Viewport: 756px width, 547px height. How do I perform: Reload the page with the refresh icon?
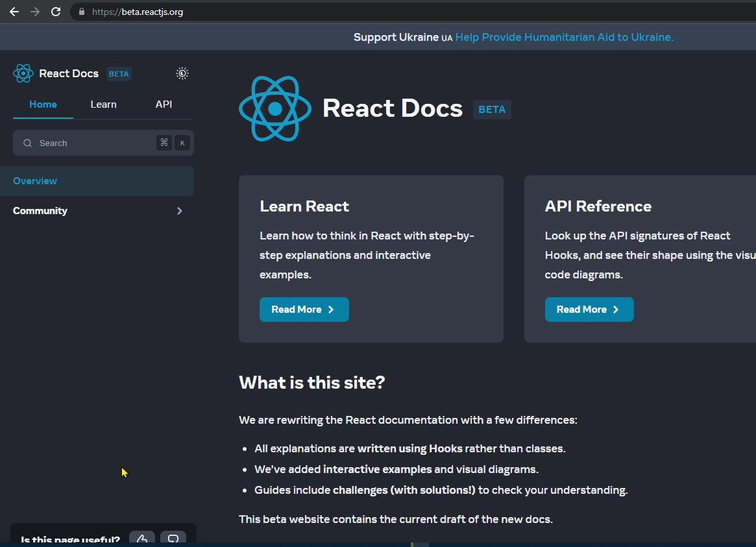point(56,11)
